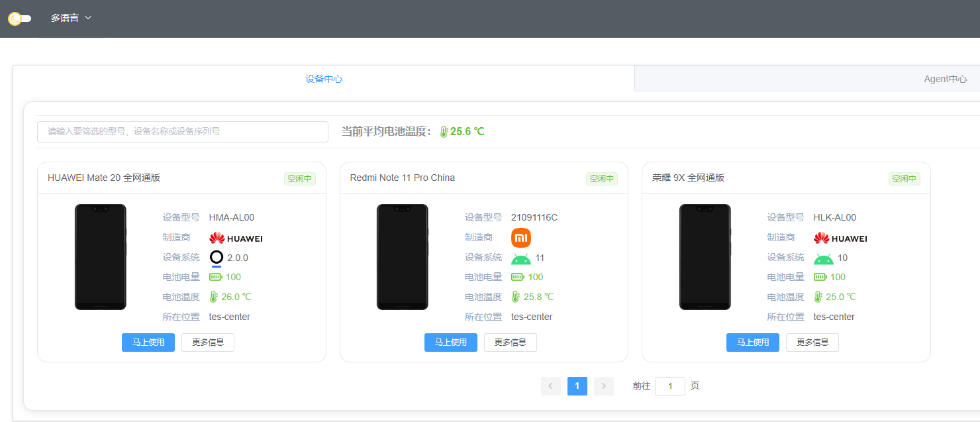The height and width of the screenshot is (422, 980).
Task: Click the Android icon beside version 10
Action: click(x=824, y=258)
